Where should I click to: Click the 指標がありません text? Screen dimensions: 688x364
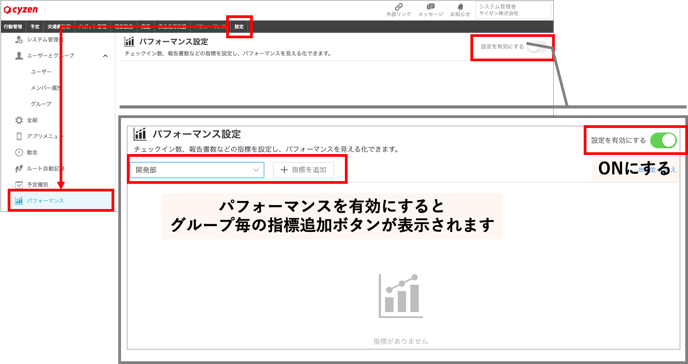click(401, 341)
